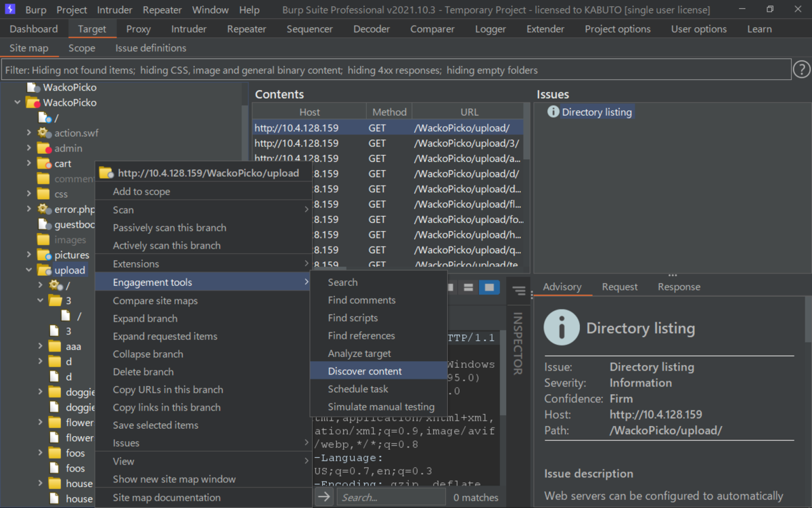
Task: Click the site map filter bar
Action: pos(397,70)
